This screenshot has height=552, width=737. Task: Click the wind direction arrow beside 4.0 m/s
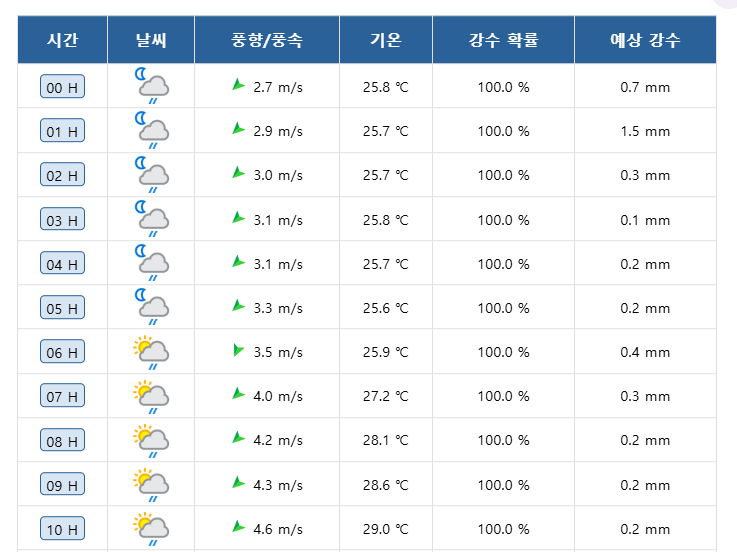(x=238, y=394)
